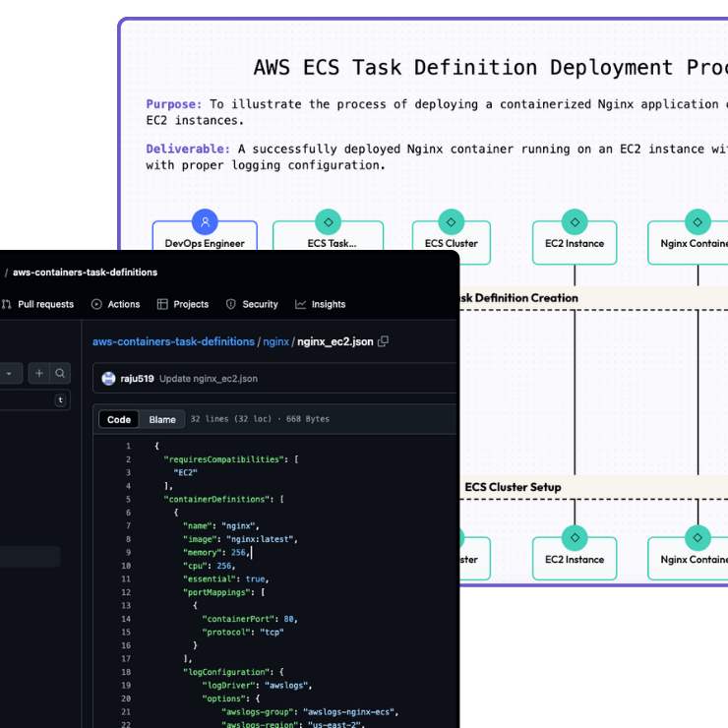
Task: Open the Pull requests tab
Action: tap(37, 304)
